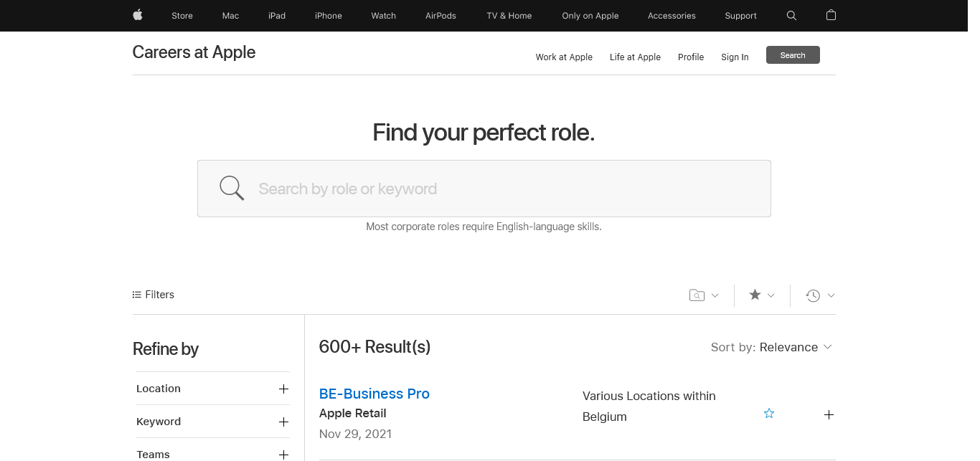Open the favorites star menu
Viewport: 980px width, 461px height.
[x=755, y=295]
